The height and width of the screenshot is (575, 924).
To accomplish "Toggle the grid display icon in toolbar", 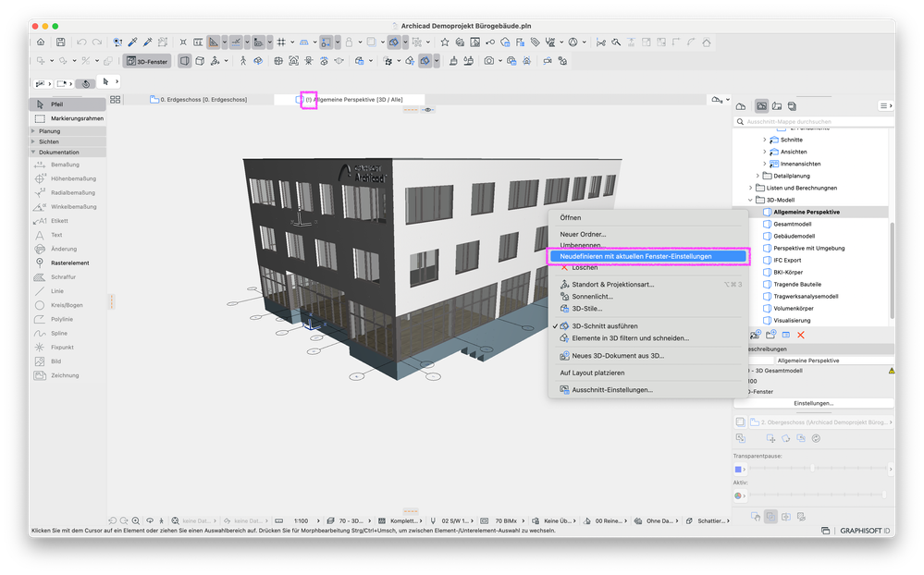I will coord(281,42).
